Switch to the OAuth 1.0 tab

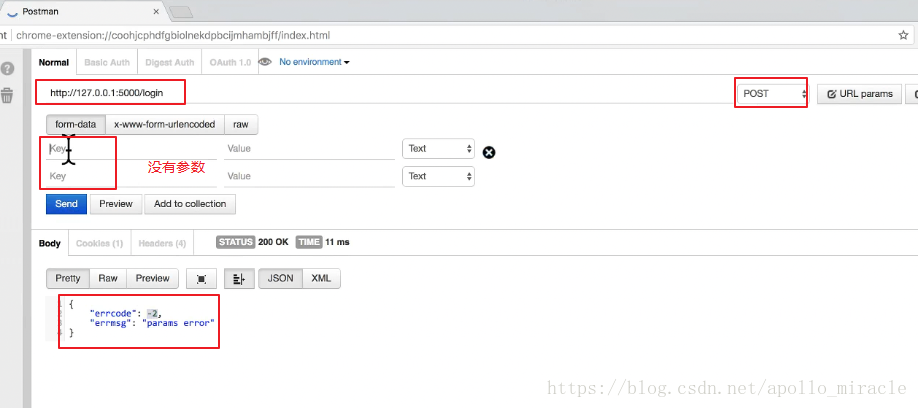230,62
